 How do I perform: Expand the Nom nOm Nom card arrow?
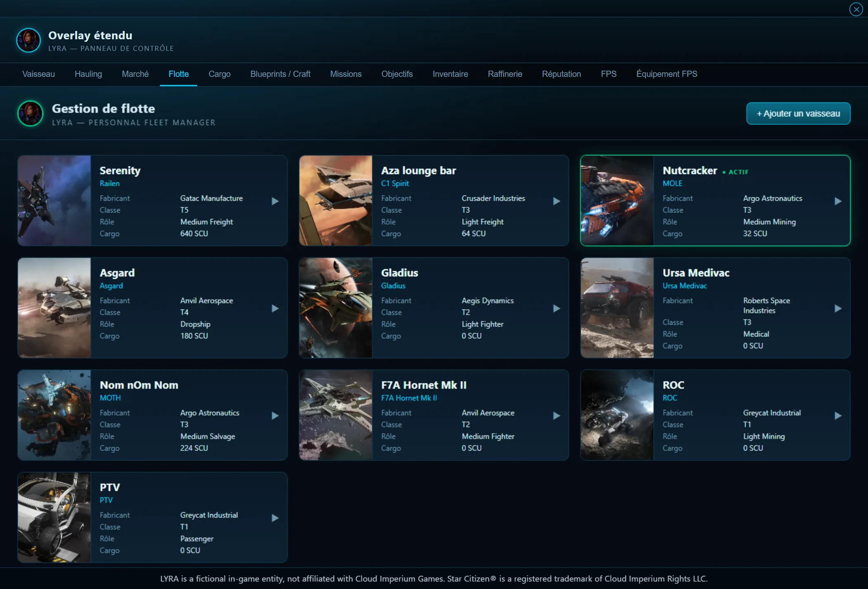click(275, 415)
